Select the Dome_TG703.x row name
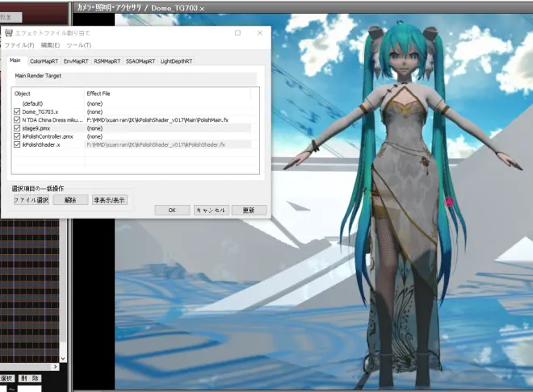This screenshot has height=392, width=533. click(x=40, y=111)
